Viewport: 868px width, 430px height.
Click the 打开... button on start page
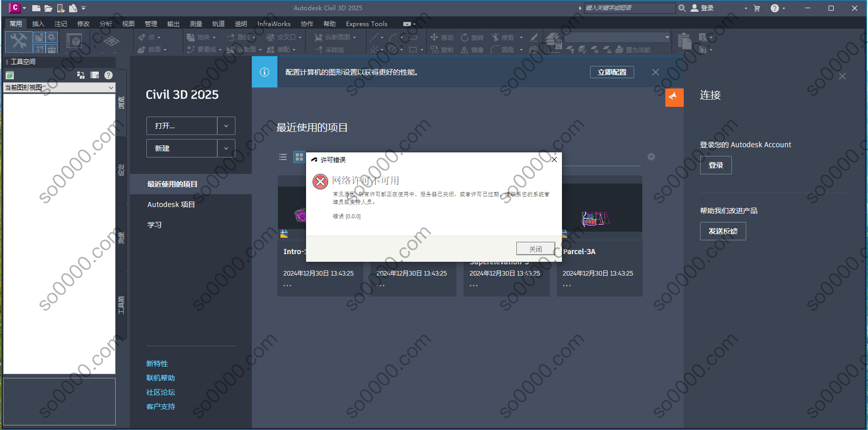182,126
